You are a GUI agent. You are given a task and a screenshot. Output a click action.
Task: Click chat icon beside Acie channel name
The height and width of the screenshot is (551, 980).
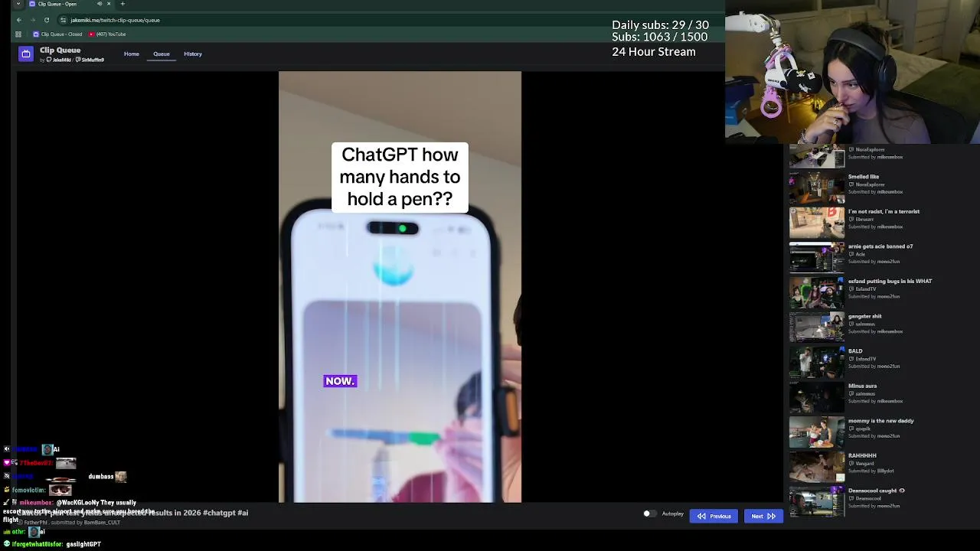tap(851, 254)
